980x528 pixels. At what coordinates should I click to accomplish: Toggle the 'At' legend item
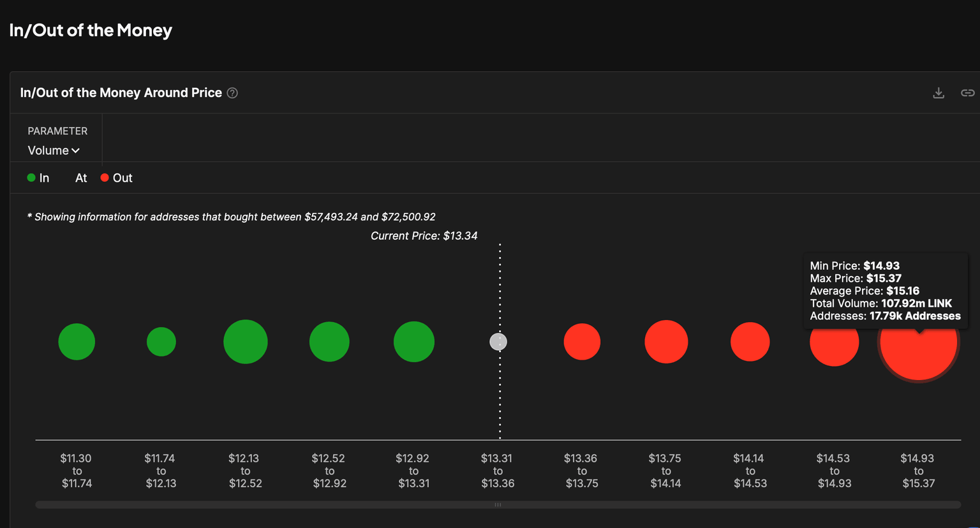click(x=80, y=178)
